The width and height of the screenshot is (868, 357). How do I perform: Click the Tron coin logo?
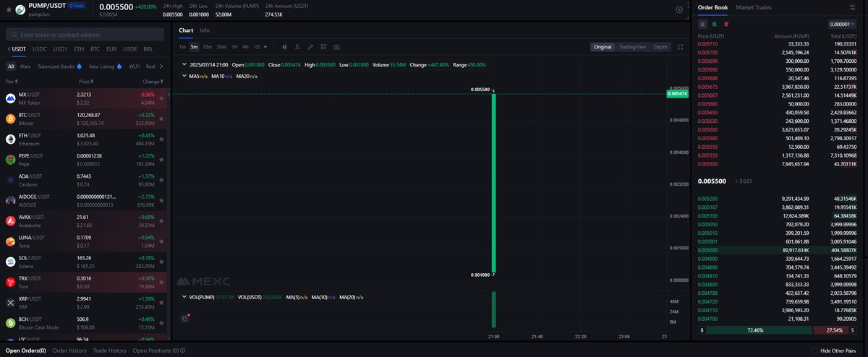click(x=11, y=282)
